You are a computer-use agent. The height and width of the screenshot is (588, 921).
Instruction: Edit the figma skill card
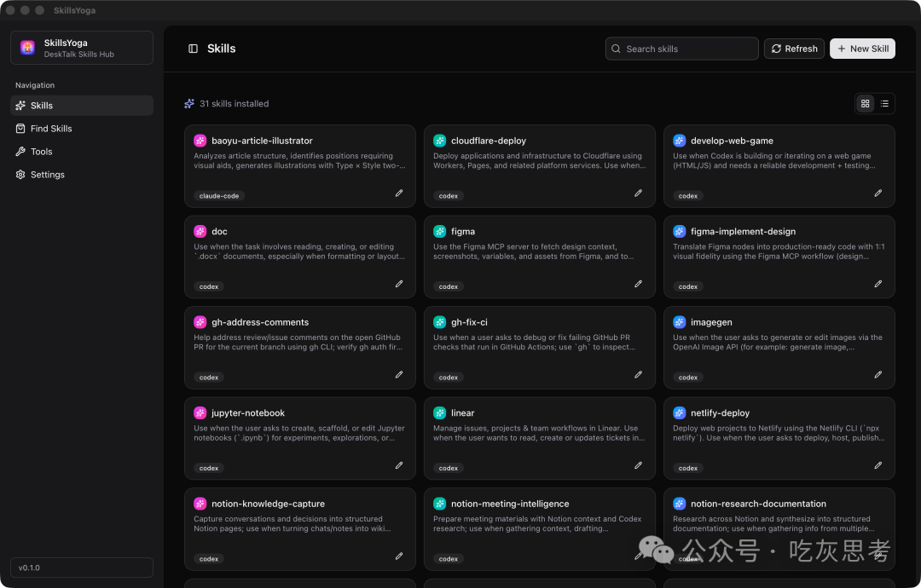tap(639, 284)
